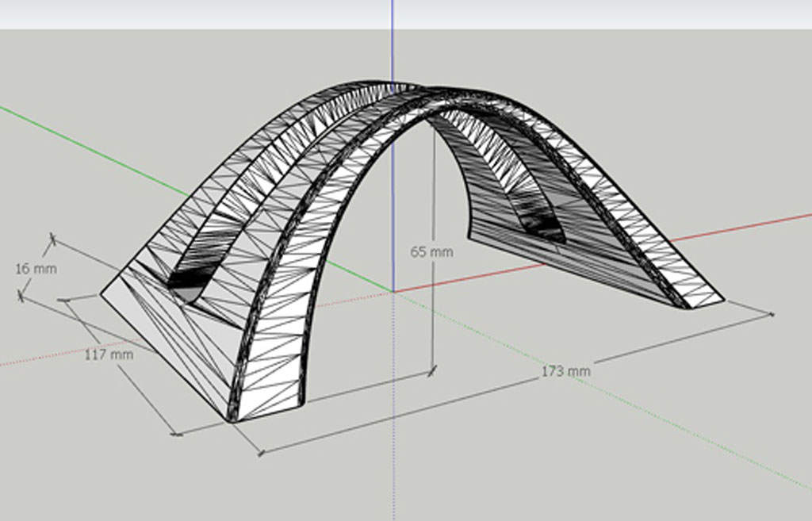Screen dimensions: 812x521
Task: Click the blue vertical axis line above the arch
Action: coord(392,40)
